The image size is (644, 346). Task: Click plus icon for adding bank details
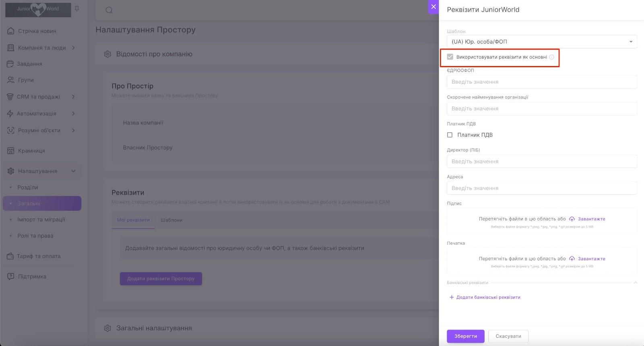click(452, 297)
